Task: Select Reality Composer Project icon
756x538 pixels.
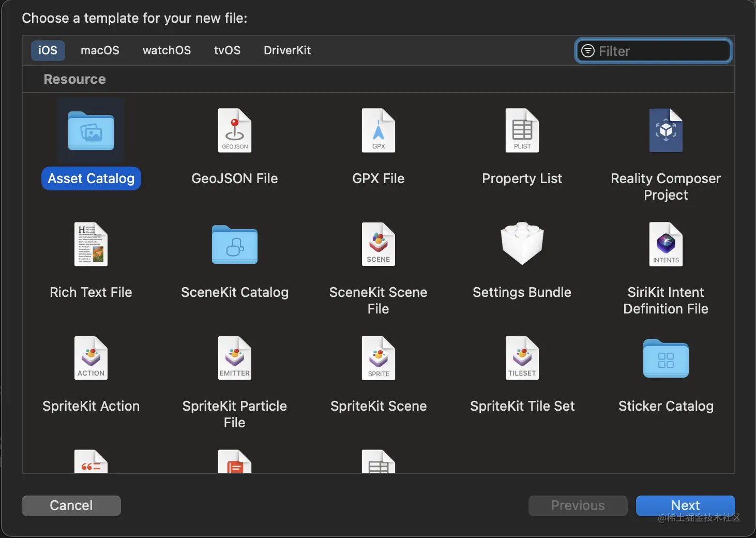Action: (x=666, y=131)
